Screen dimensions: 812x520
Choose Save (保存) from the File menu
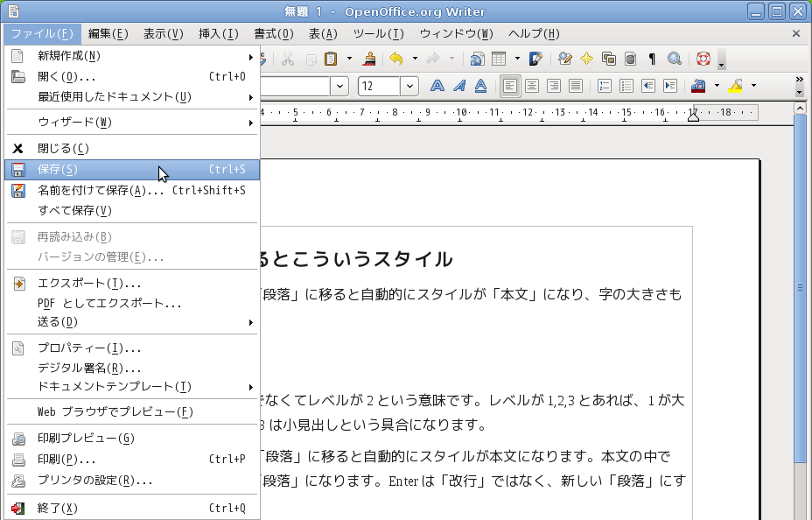(x=58, y=170)
